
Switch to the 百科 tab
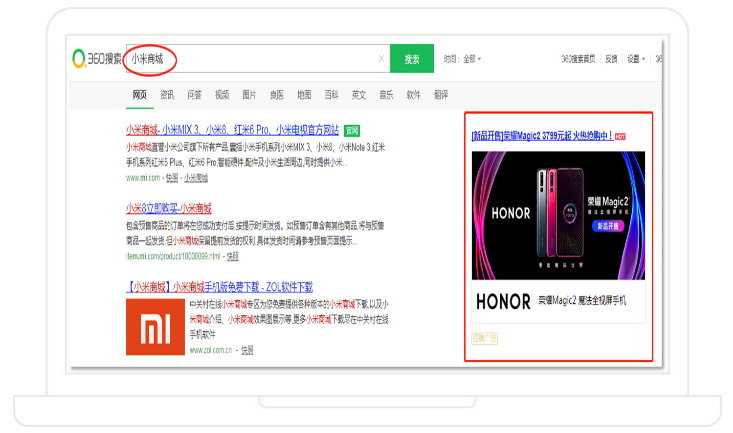pyautogui.click(x=331, y=95)
